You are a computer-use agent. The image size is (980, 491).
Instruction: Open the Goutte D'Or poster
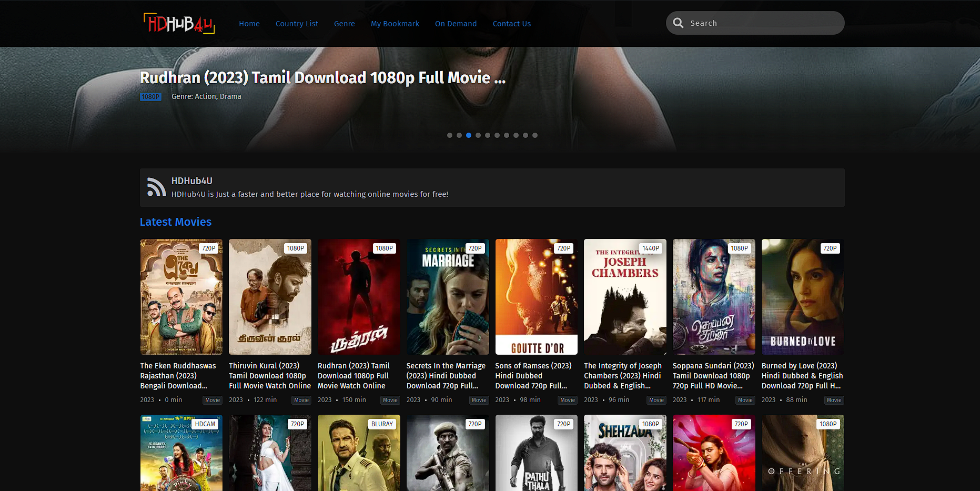537,297
